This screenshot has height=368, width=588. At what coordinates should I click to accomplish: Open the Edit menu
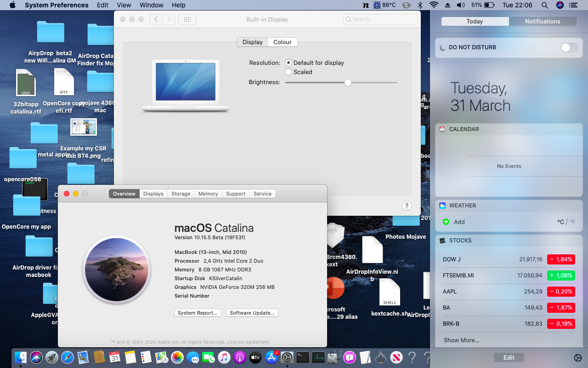pyautogui.click(x=103, y=5)
